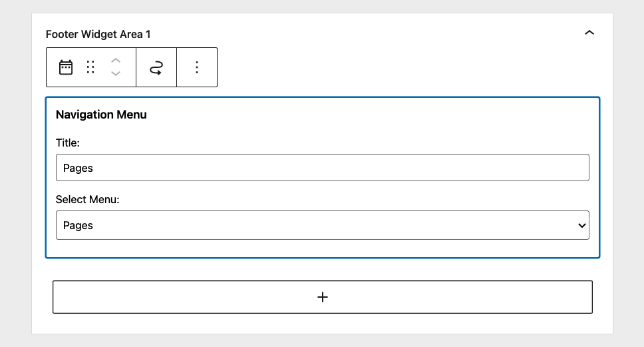Click the wide add block button bar
The image size is (644, 347).
click(x=323, y=297)
